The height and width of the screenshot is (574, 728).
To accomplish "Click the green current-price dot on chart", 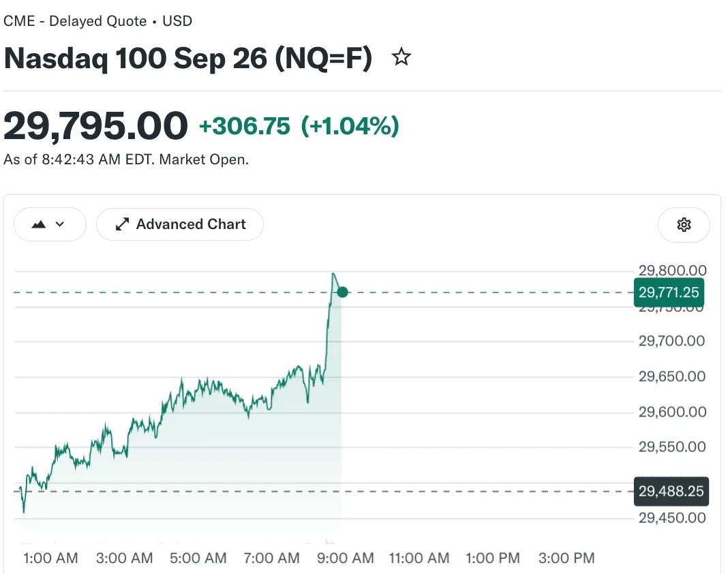I will point(342,292).
